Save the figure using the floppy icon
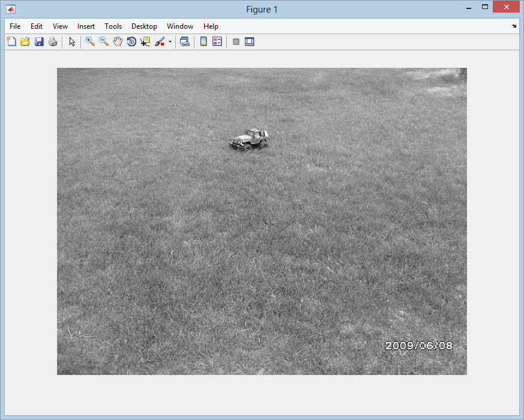The height and width of the screenshot is (420, 524). (x=39, y=41)
